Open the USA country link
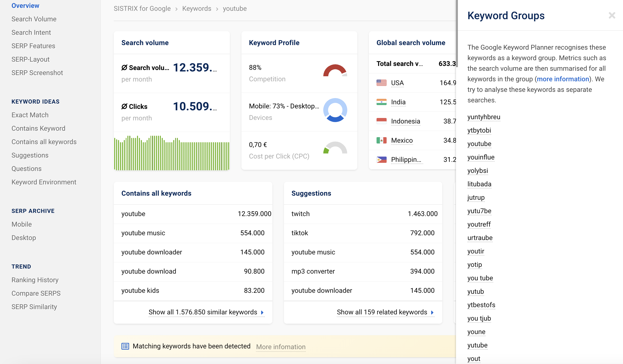This screenshot has height=364, width=623. click(397, 83)
